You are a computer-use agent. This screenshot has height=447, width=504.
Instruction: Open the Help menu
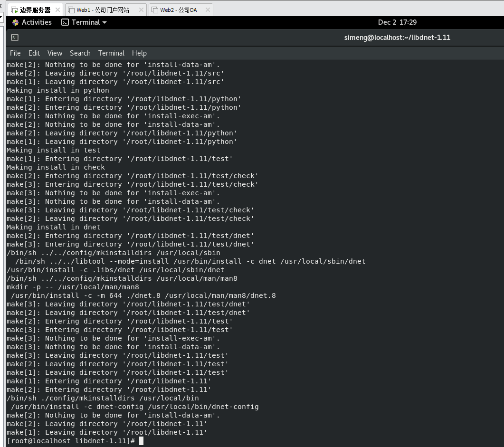click(x=139, y=53)
